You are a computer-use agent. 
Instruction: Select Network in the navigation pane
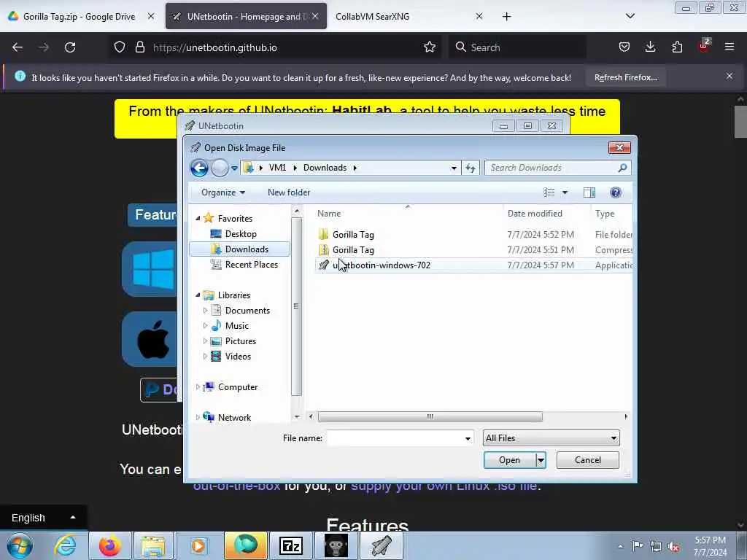[234, 418]
